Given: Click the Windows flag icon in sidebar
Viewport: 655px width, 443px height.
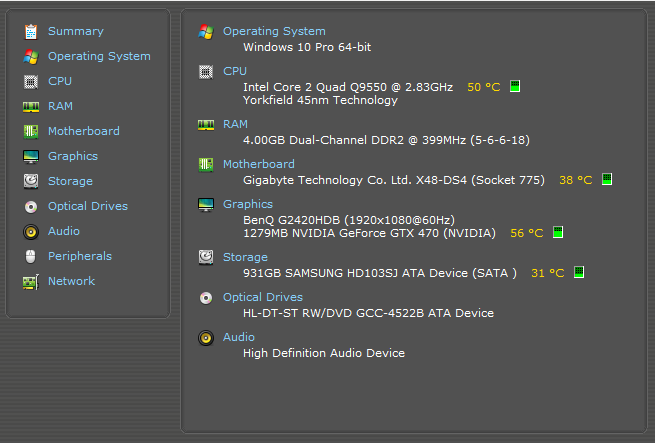Looking at the screenshot, I should [x=30, y=56].
